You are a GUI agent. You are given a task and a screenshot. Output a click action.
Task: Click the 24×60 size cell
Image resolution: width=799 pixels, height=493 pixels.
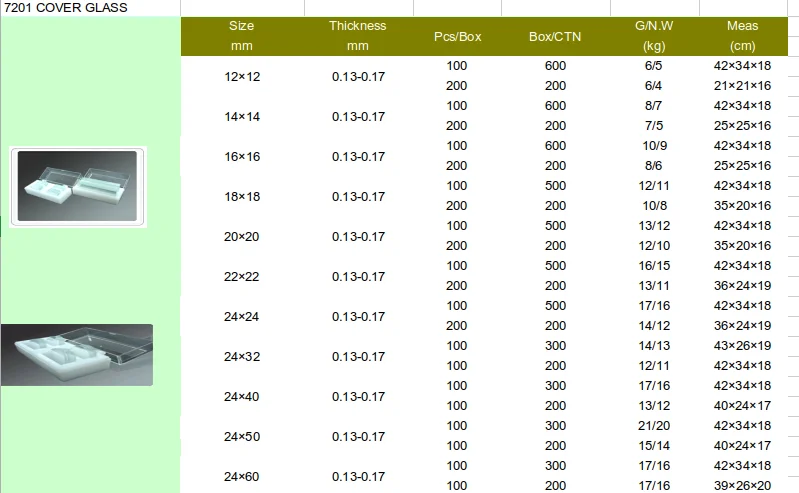pos(241,477)
